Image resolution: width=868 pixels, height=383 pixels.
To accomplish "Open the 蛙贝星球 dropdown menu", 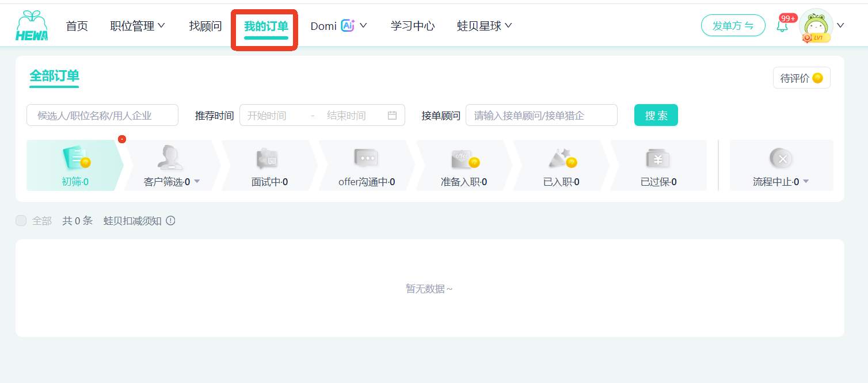I will point(485,26).
